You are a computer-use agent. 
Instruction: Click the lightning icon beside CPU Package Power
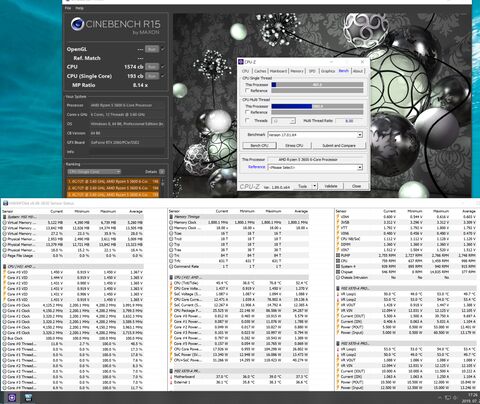tap(171, 310)
